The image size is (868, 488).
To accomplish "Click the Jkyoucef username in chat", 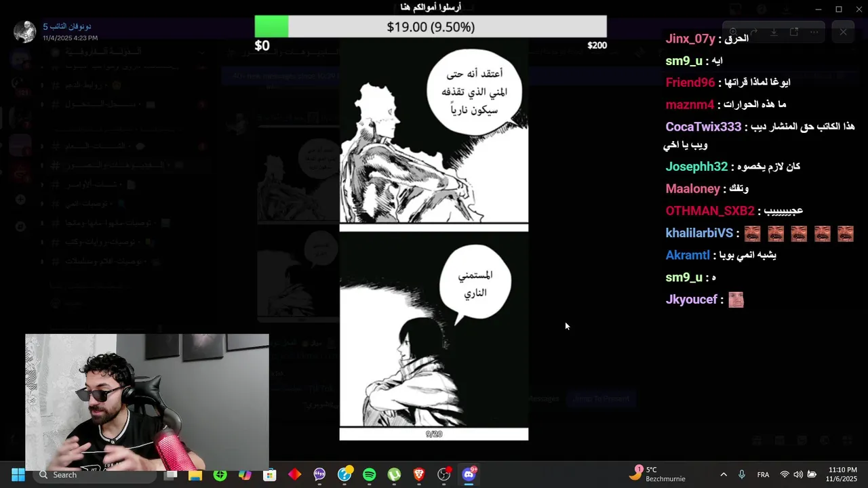I will (x=691, y=300).
